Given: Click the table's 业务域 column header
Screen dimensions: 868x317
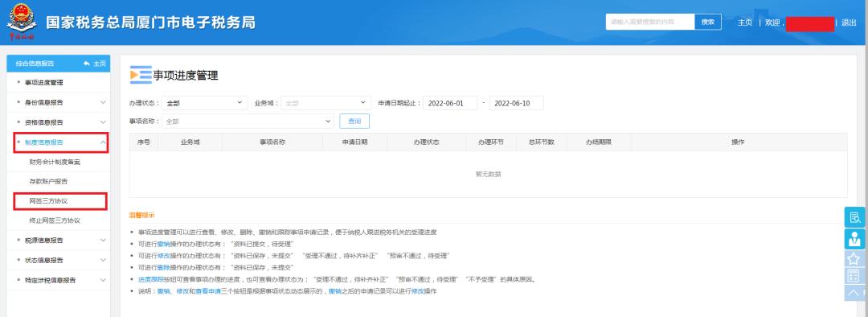Looking at the screenshot, I should (190, 142).
